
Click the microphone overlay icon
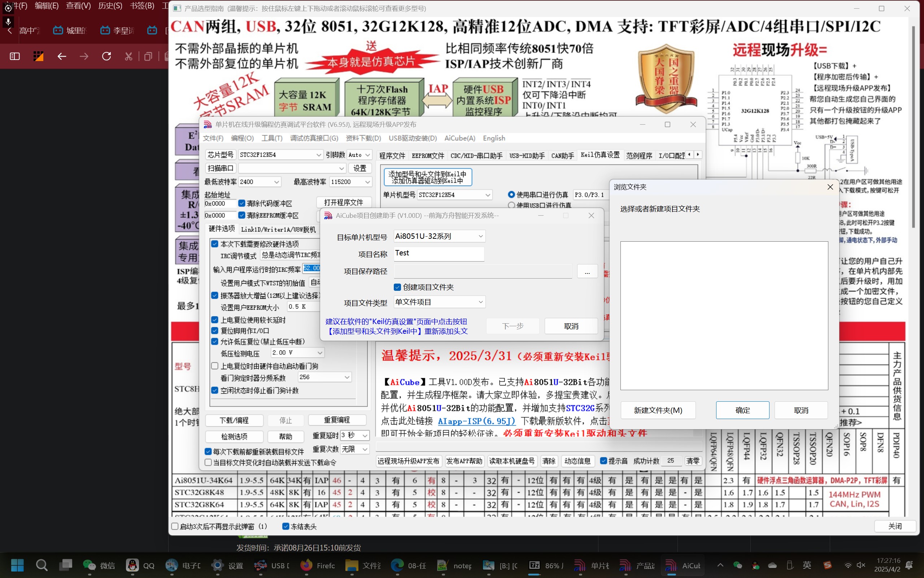(8, 21)
